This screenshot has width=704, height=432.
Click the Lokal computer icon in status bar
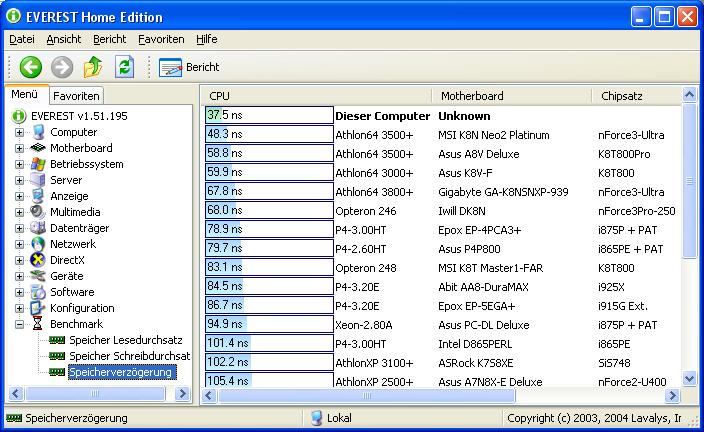pyautogui.click(x=317, y=418)
